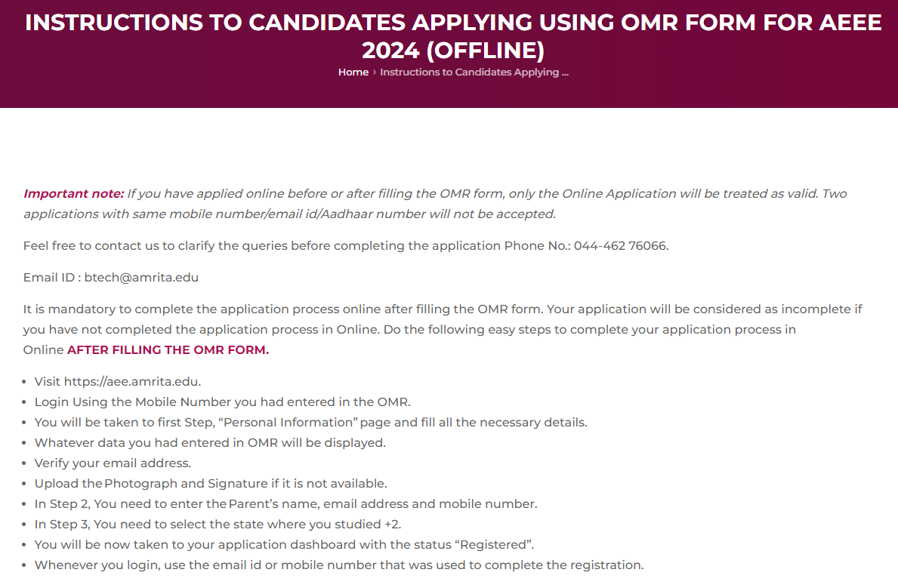Click the "Personal Information" page step bullet

pos(310,422)
